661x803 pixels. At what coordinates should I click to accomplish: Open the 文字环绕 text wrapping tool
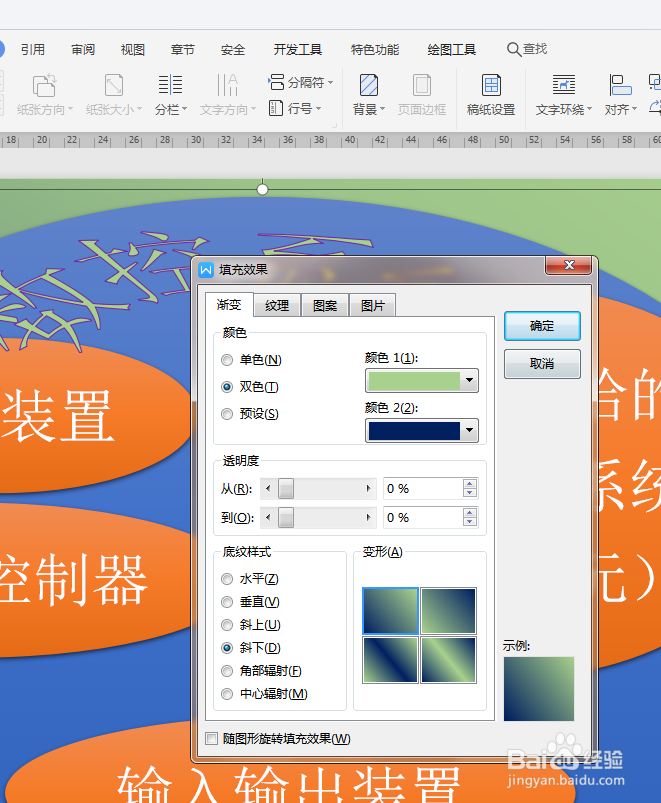coord(564,95)
